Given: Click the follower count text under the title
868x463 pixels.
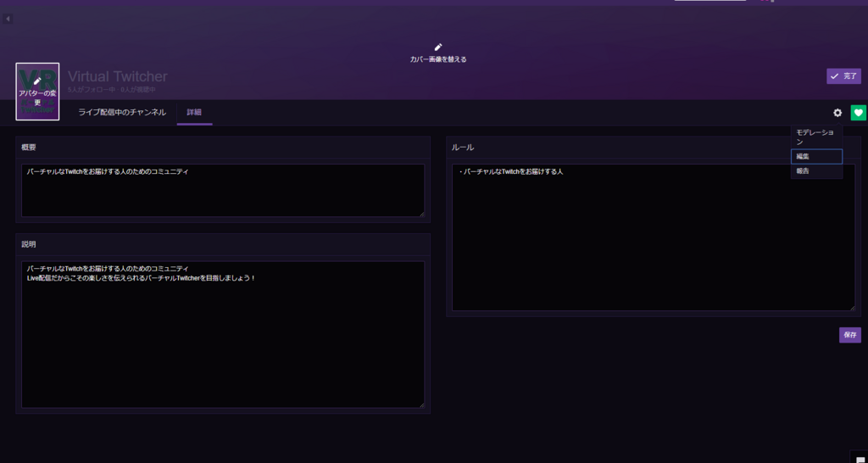Looking at the screenshot, I should [92, 89].
